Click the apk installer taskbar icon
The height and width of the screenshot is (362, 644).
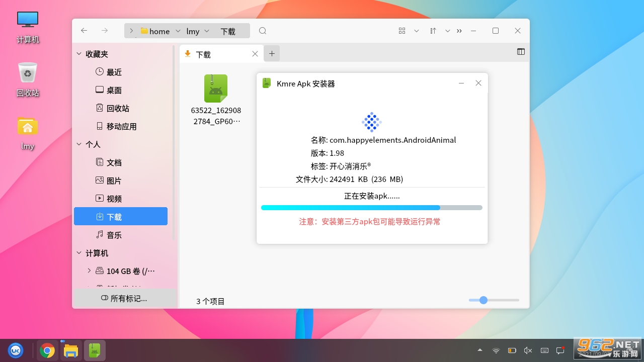[x=95, y=350]
